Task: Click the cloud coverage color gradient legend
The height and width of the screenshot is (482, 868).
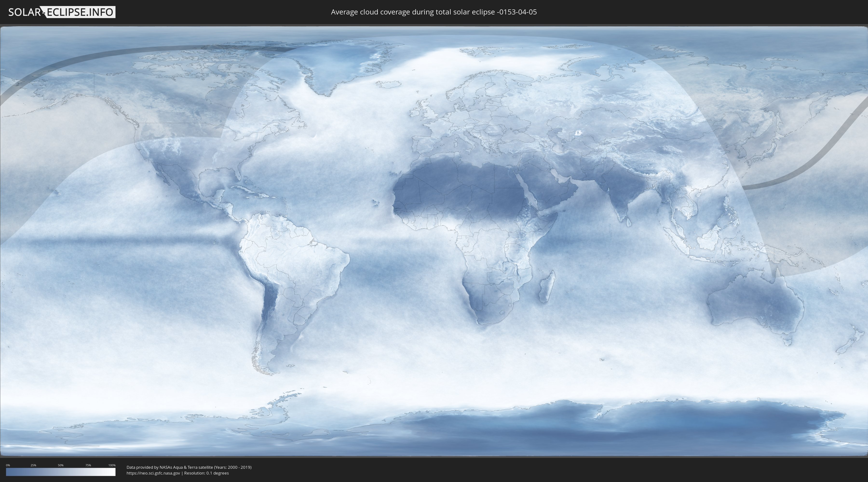Action: [x=61, y=472]
